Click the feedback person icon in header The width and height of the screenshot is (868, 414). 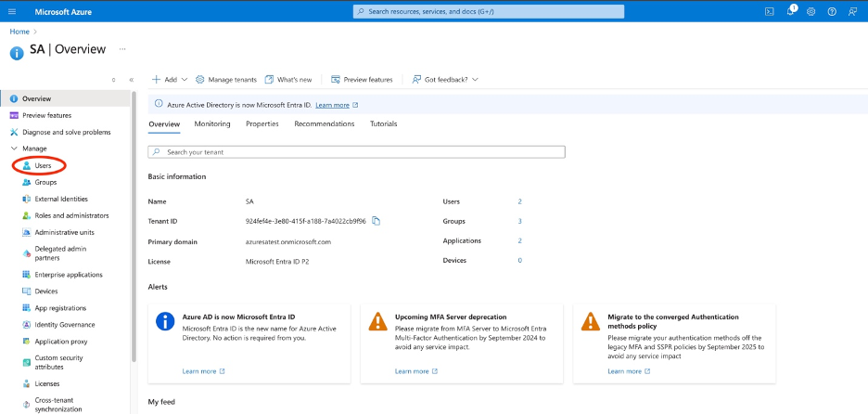click(x=852, y=12)
